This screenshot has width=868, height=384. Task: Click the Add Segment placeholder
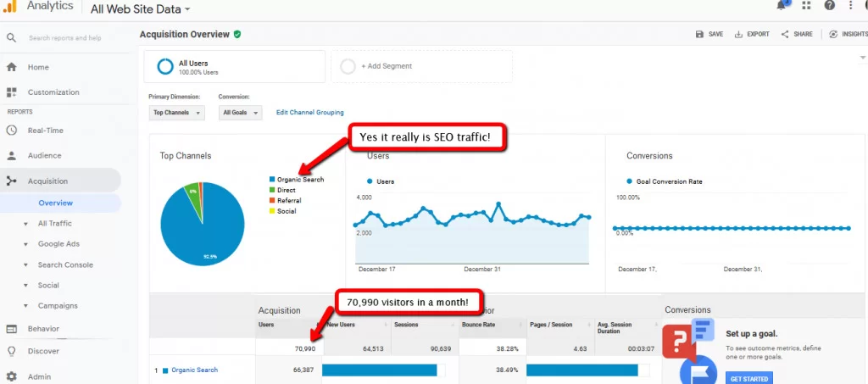(x=421, y=67)
